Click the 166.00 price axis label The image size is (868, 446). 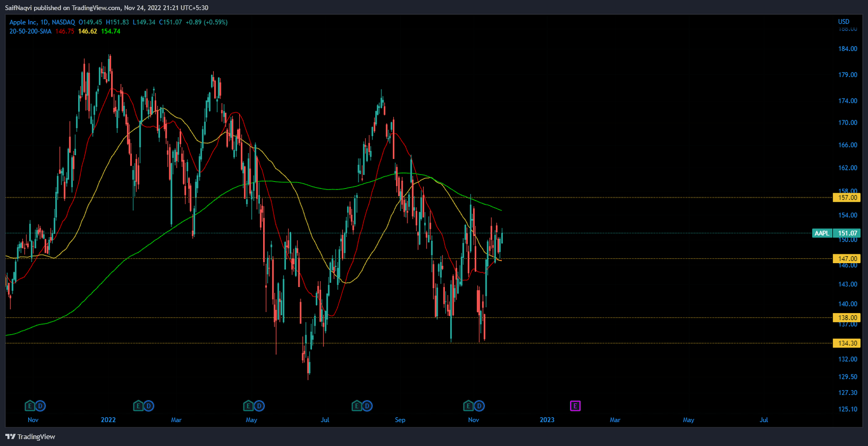(x=847, y=145)
